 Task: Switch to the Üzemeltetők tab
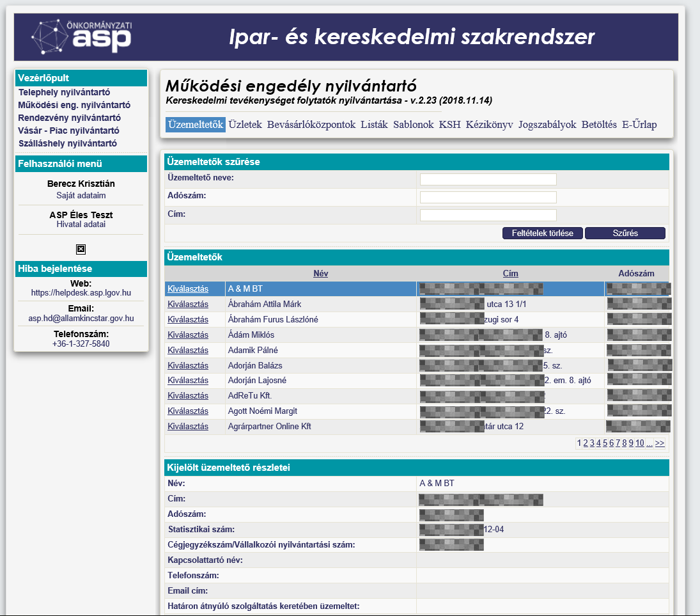(x=196, y=125)
